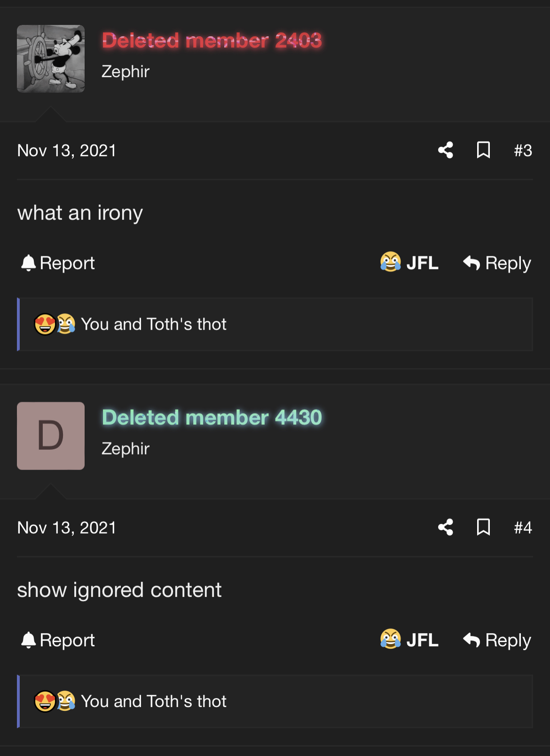Open Deleted member 4430's profile name
The width and height of the screenshot is (550, 756).
(212, 418)
